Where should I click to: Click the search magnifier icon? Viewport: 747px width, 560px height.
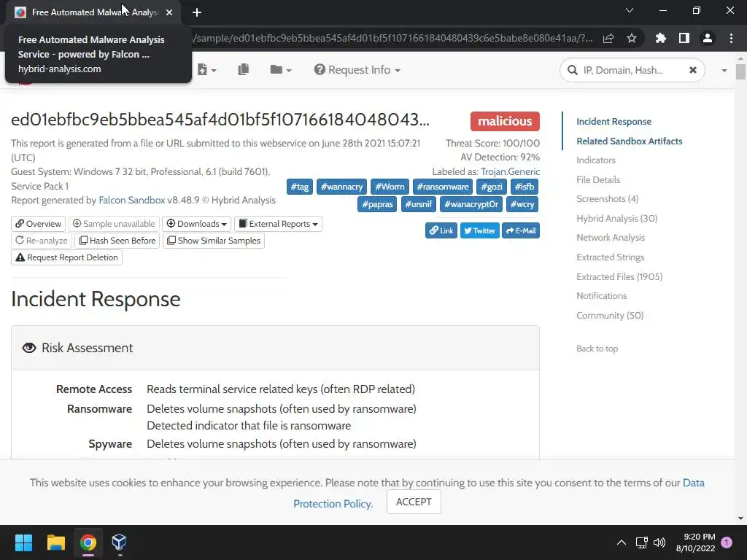pyautogui.click(x=572, y=71)
